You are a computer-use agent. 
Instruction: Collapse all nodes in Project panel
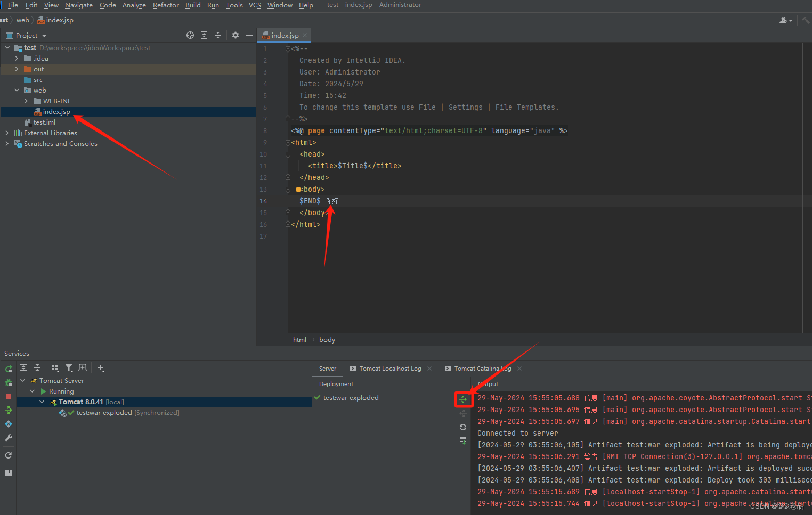(218, 35)
